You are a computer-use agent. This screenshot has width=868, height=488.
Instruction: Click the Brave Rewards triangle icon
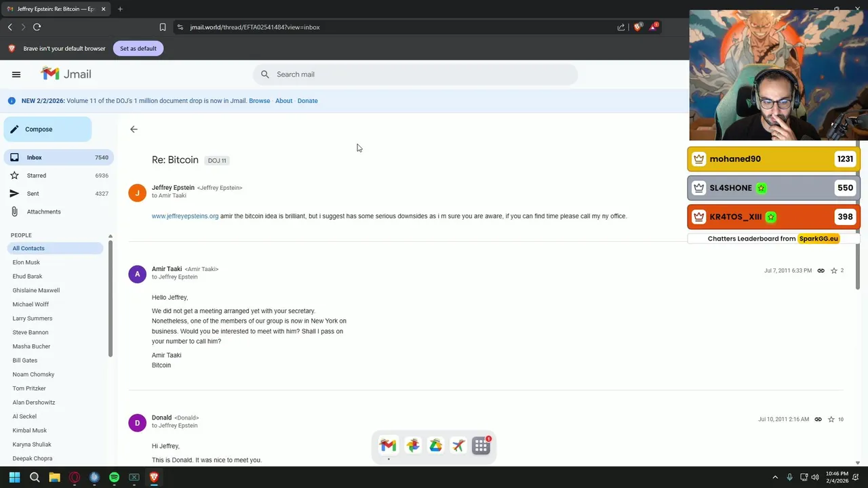pos(653,27)
